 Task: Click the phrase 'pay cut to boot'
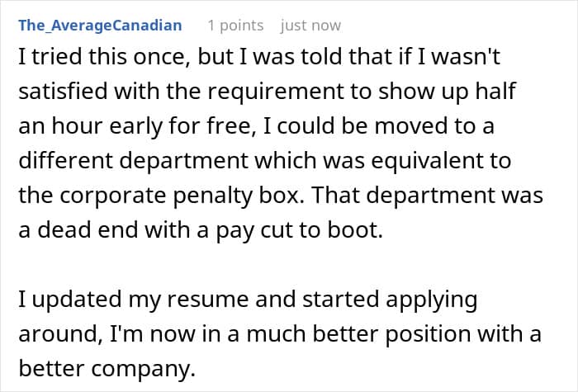click(299, 230)
